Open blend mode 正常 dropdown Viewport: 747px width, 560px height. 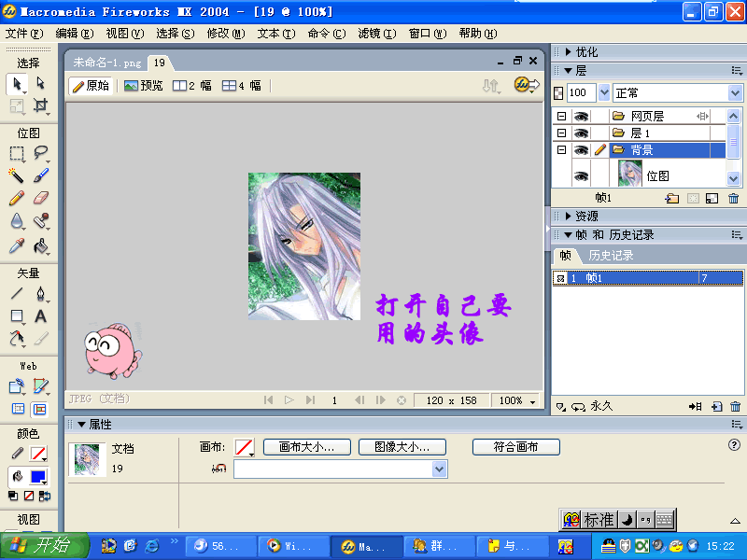[x=735, y=92]
